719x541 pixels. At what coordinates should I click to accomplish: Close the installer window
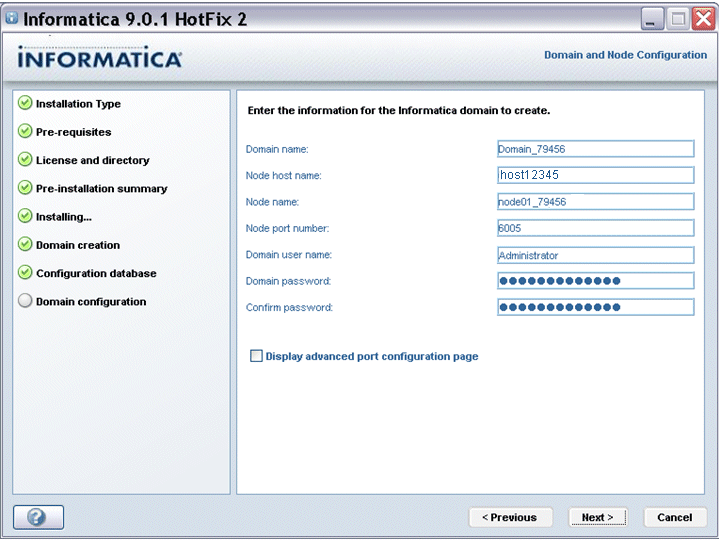point(704,19)
